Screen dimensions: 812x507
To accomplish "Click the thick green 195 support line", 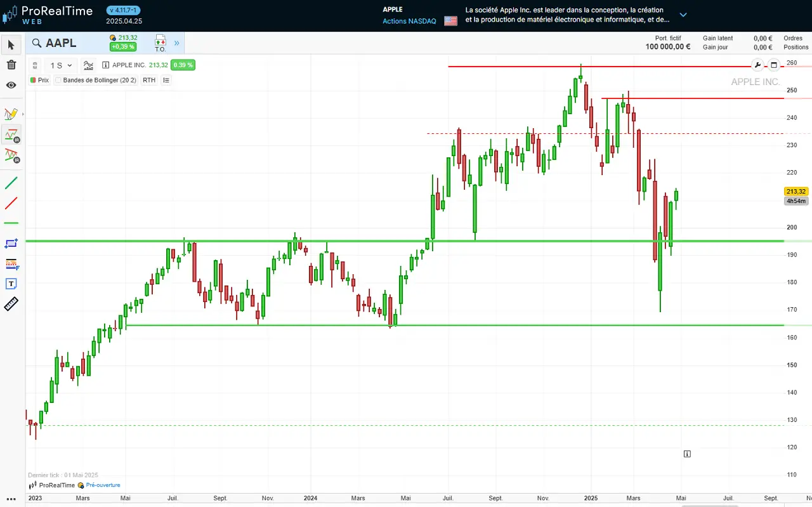I will [405, 241].
